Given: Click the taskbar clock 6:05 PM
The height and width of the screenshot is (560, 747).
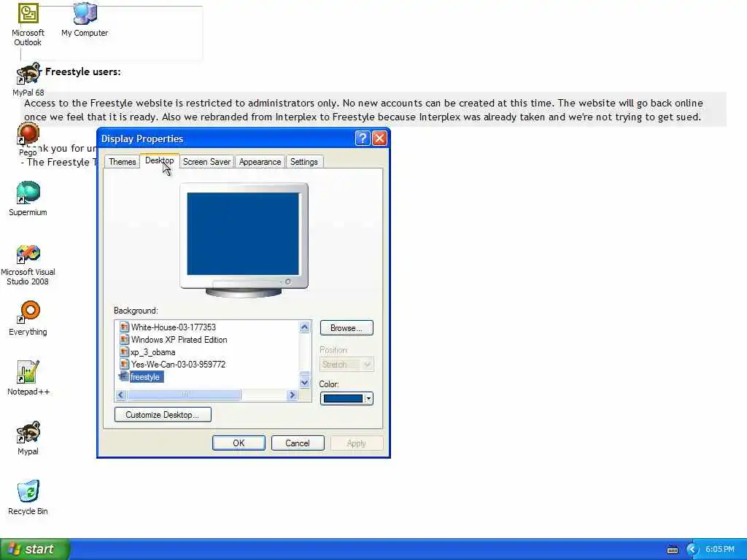Looking at the screenshot, I should 720,549.
